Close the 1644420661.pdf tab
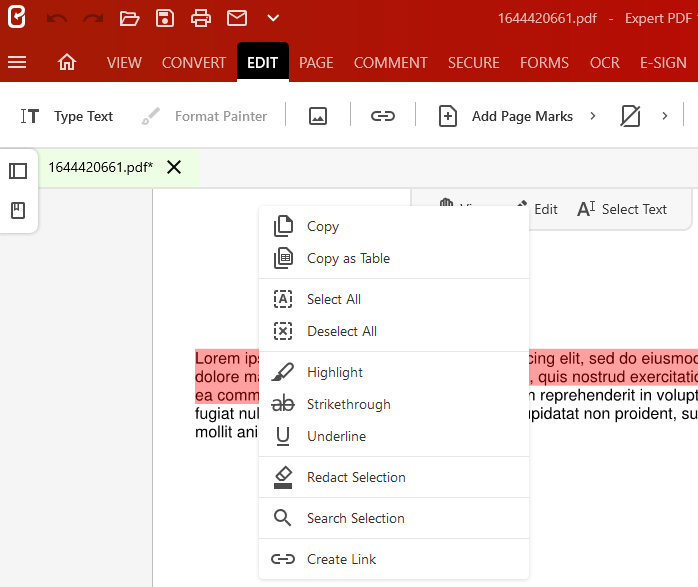 tap(174, 167)
